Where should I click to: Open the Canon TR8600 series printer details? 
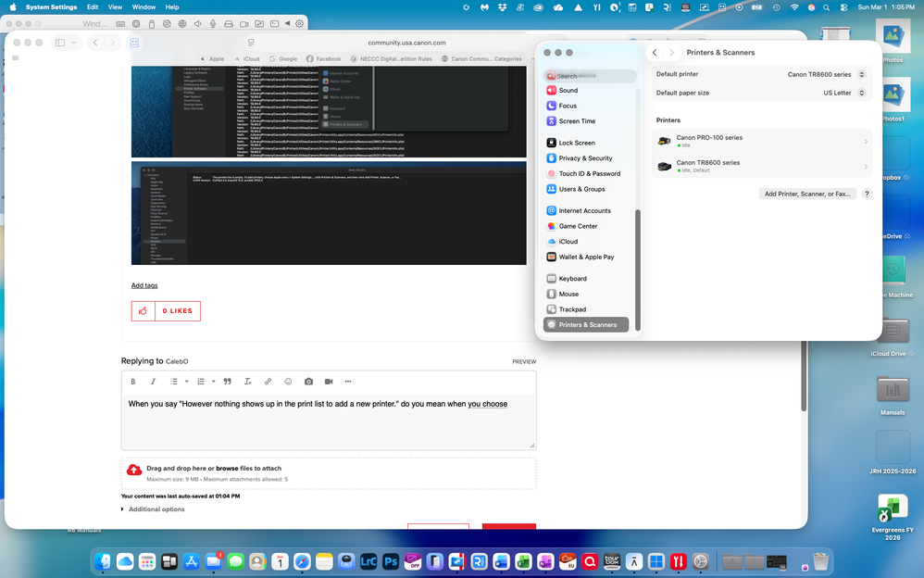point(762,166)
